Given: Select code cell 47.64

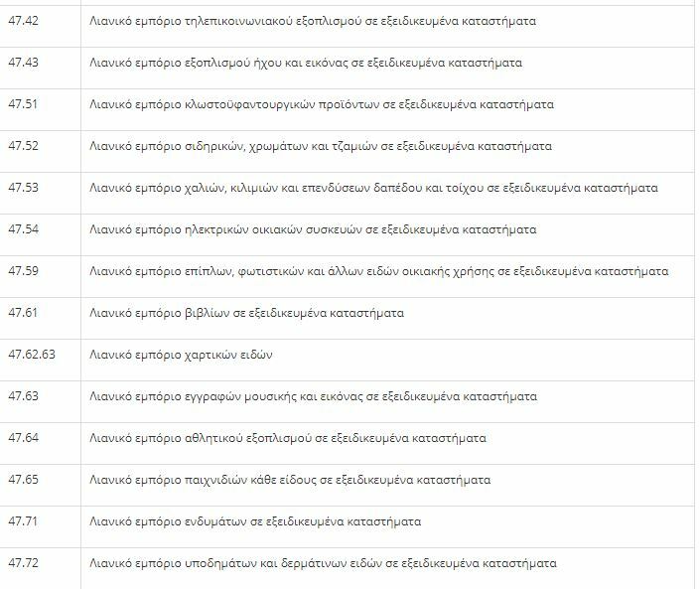Looking at the screenshot, I should pos(23,438).
